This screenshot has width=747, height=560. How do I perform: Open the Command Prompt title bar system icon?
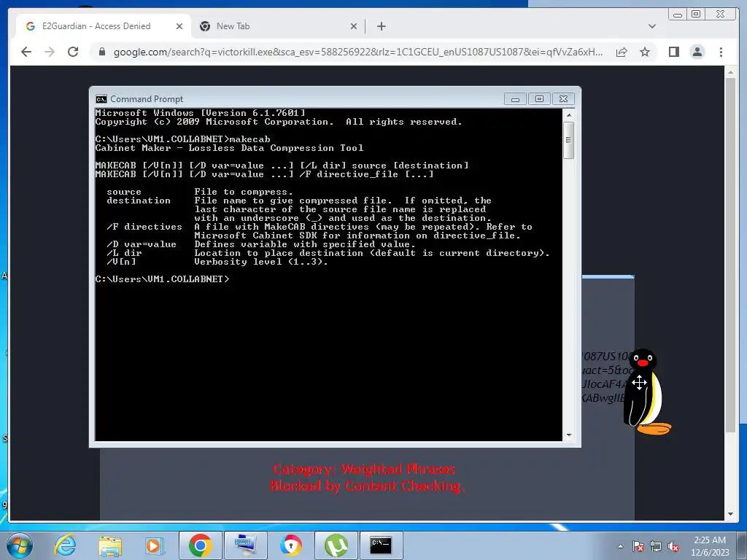coord(101,99)
